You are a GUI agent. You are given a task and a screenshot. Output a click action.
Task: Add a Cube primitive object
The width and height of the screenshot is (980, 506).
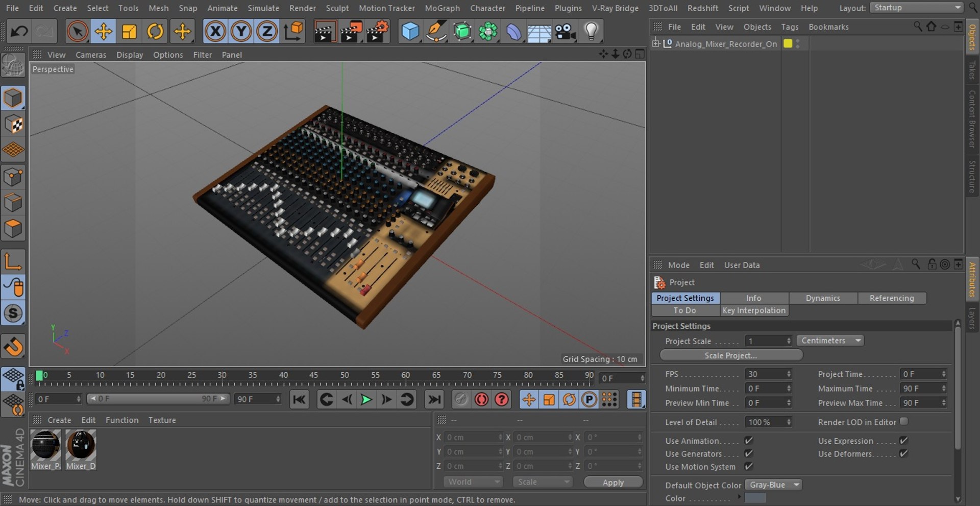coord(410,32)
